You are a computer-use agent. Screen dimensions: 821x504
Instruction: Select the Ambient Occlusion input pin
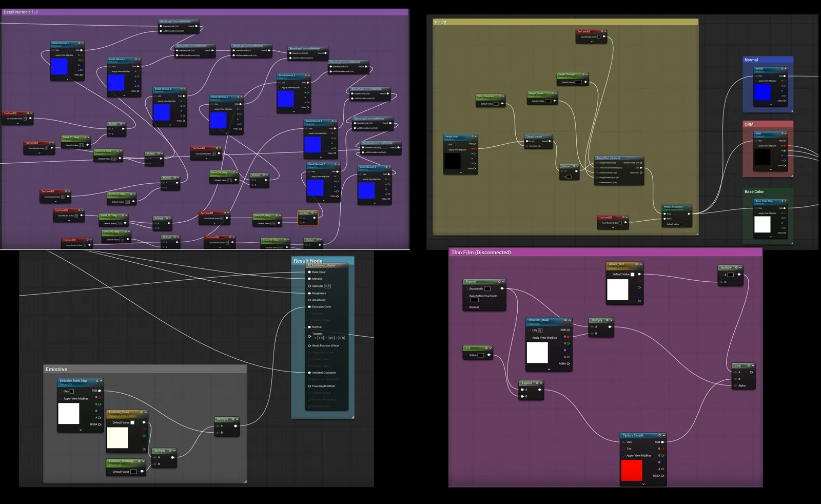[309, 373]
